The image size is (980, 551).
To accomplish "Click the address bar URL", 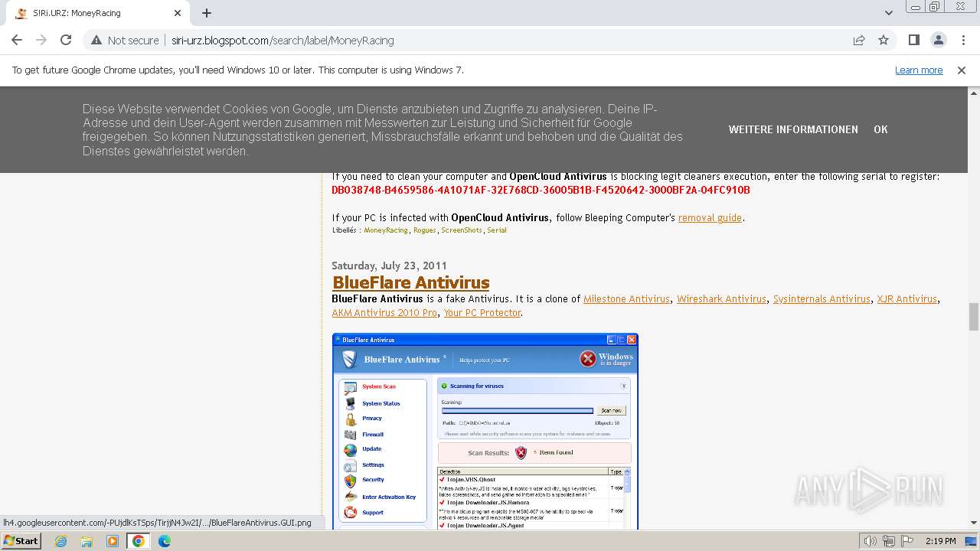I will (x=283, y=41).
